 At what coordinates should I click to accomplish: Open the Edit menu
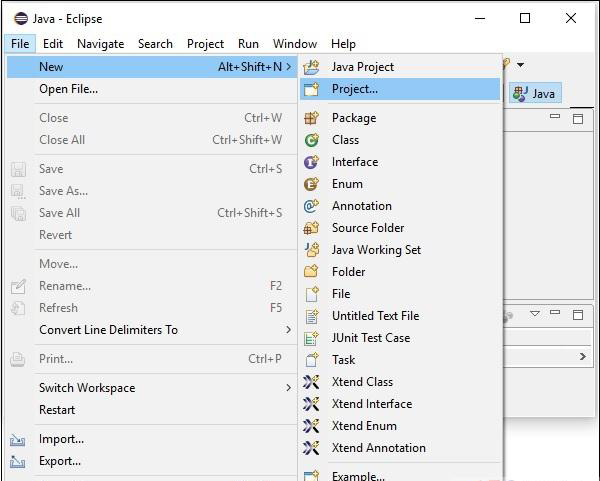click(53, 44)
